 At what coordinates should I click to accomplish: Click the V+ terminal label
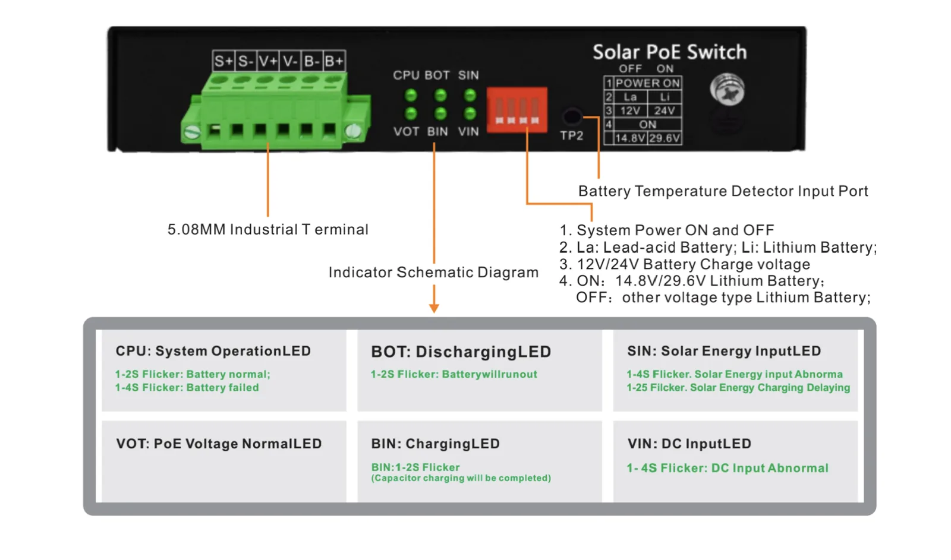tap(267, 61)
